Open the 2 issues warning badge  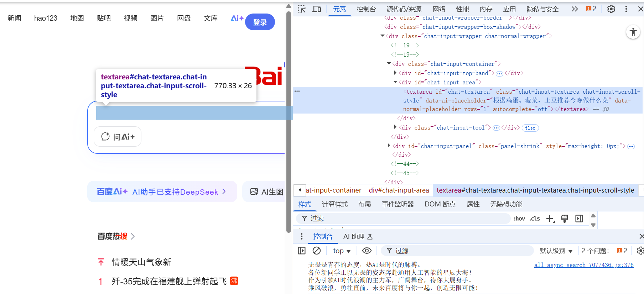591,9
